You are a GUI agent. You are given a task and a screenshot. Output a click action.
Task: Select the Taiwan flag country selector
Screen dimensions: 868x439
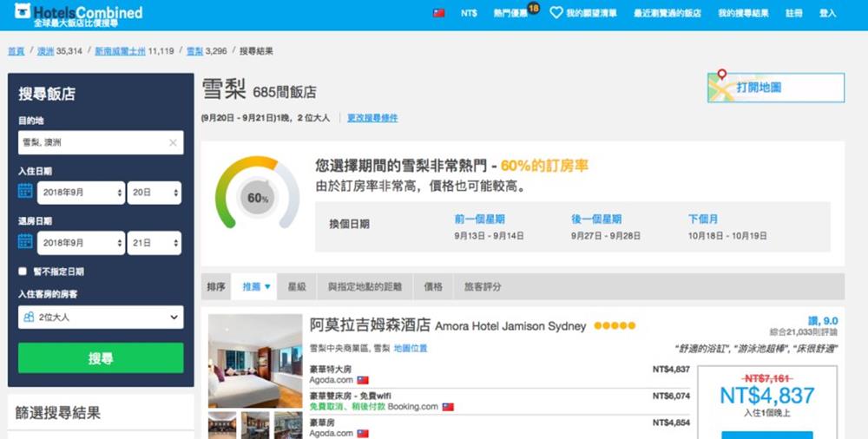click(439, 13)
